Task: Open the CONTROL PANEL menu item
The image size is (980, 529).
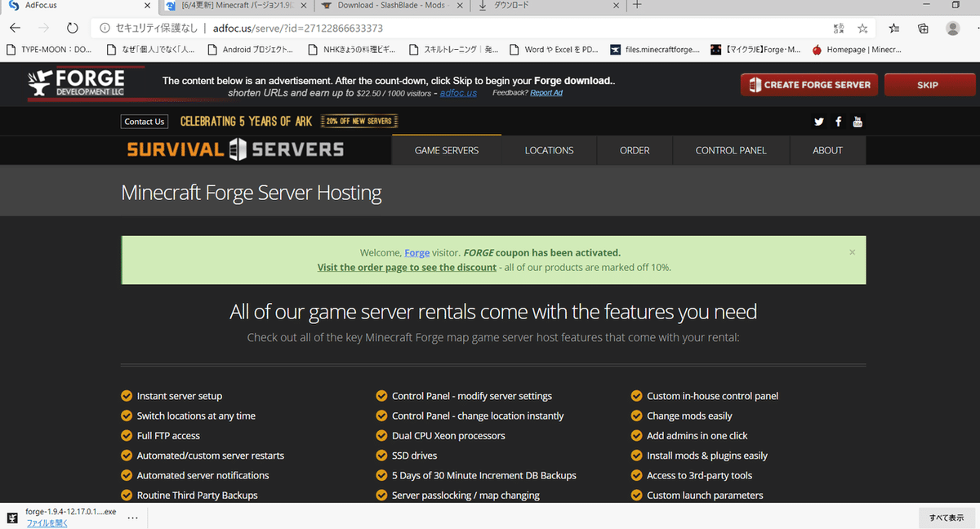Action: (731, 150)
